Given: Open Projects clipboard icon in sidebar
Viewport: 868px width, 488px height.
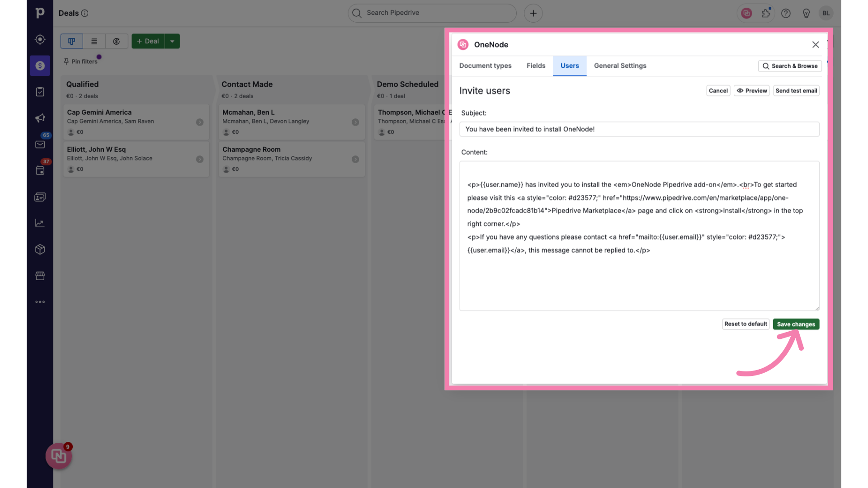Looking at the screenshot, I should click(x=40, y=92).
